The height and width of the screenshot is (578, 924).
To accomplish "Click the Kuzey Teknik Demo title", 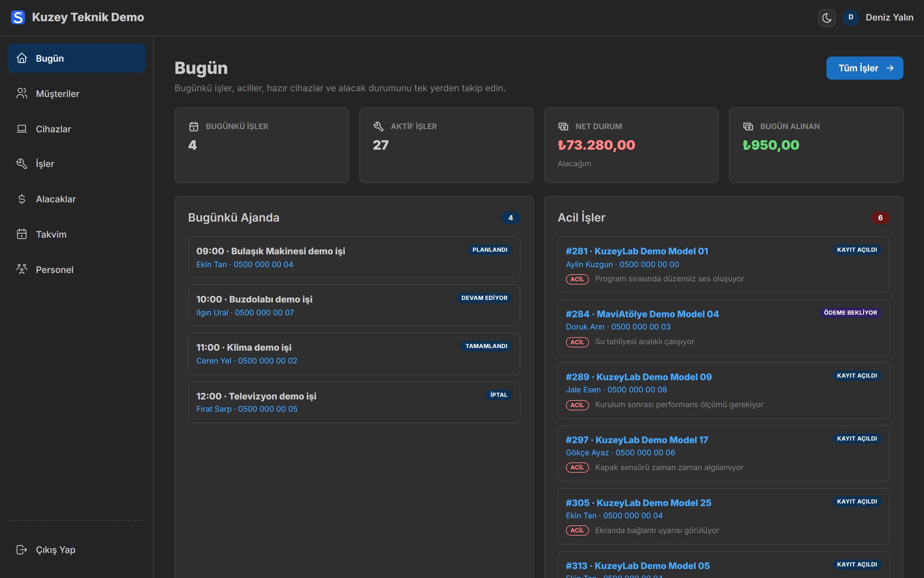I will (x=88, y=17).
